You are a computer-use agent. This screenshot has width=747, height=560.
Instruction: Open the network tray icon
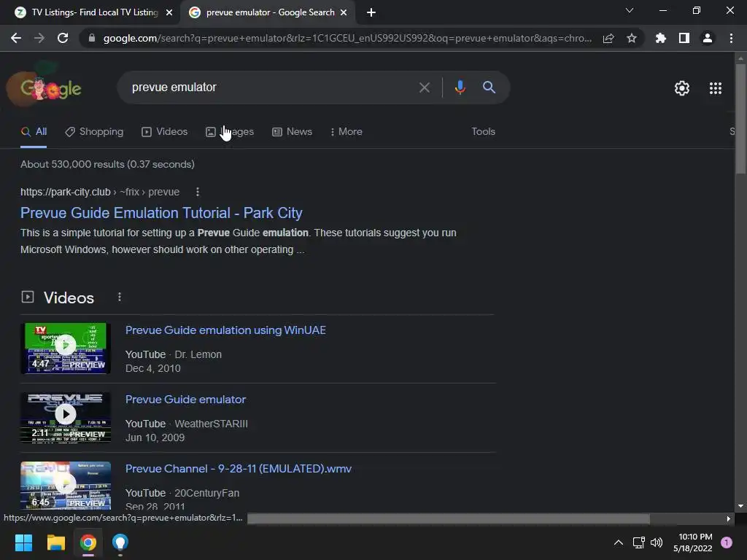pos(638,542)
